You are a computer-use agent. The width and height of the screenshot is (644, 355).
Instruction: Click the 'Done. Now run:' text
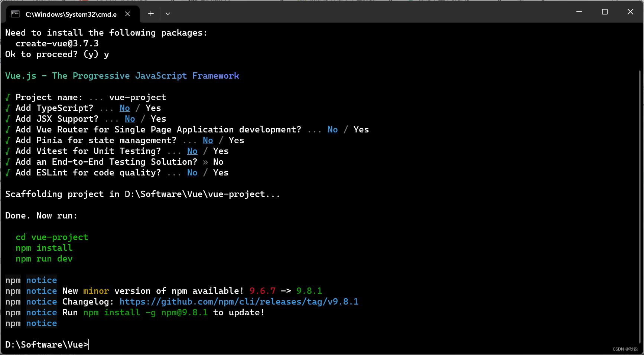[x=41, y=216]
